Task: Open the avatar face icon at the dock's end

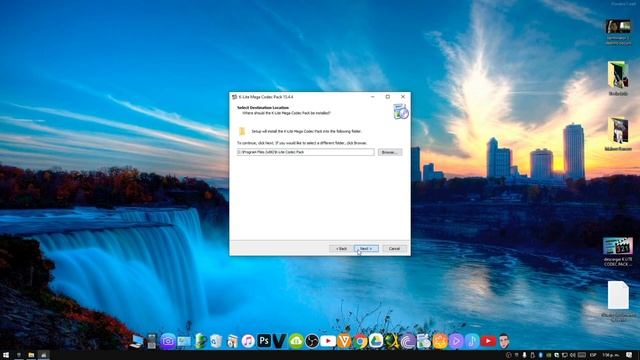Action: click(x=504, y=341)
